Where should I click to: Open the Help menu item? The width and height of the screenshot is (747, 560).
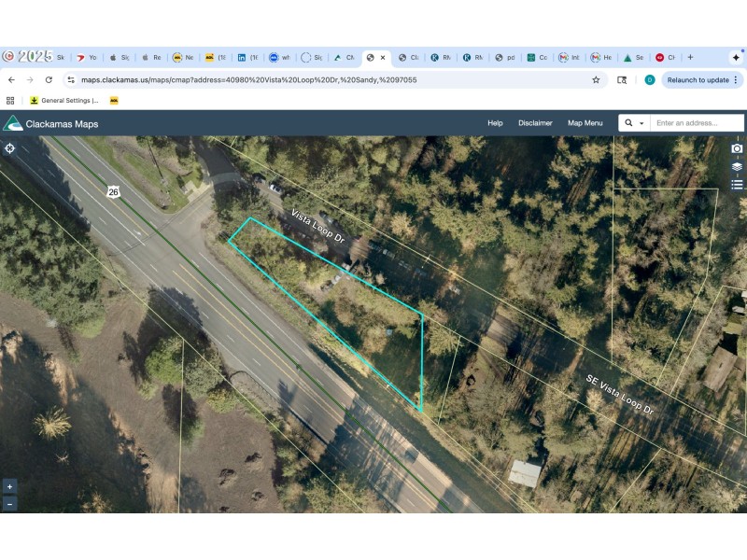494,122
